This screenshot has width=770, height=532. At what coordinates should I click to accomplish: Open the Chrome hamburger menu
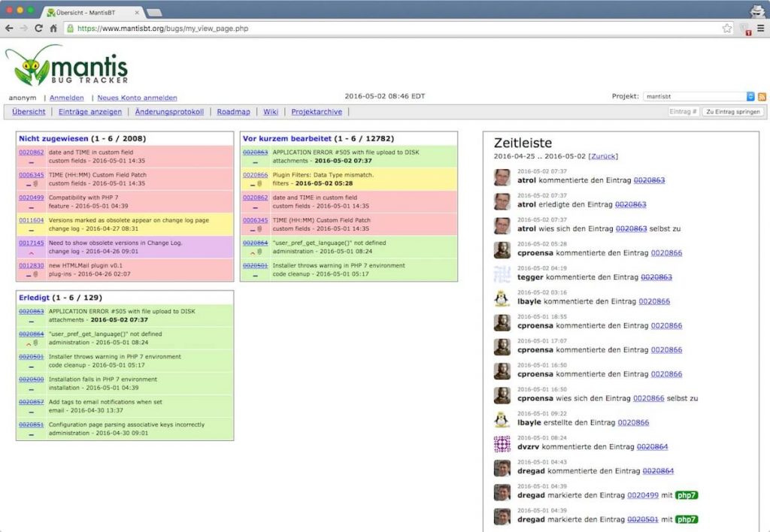point(760,29)
